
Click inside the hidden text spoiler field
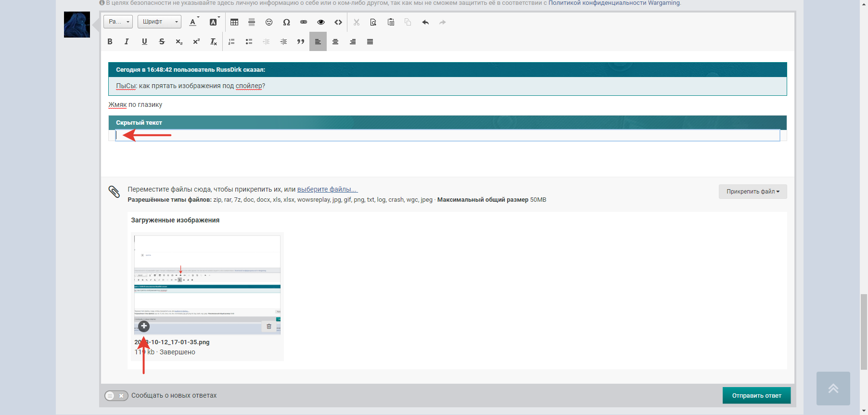coord(447,135)
